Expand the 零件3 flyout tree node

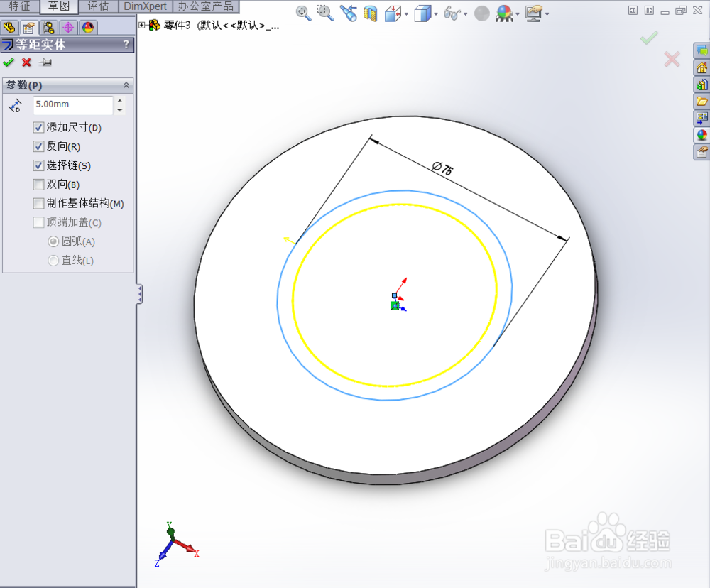point(142,26)
